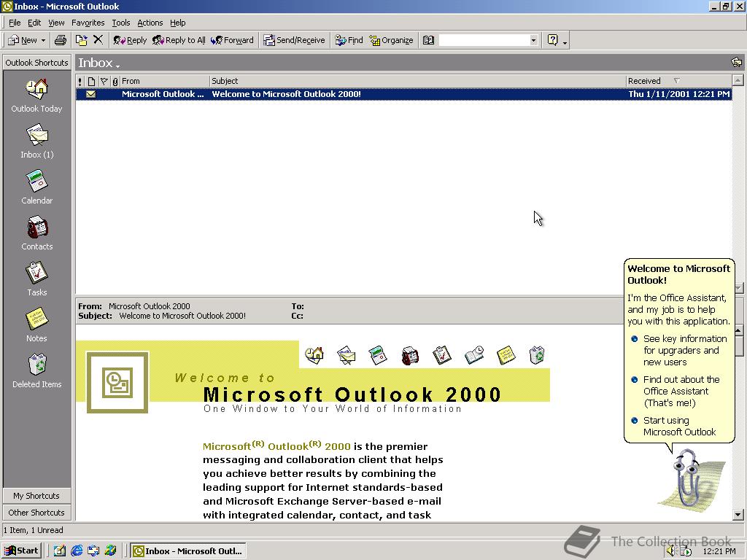The width and height of the screenshot is (747, 560).
Task: Click the New mail button
Action: tap(23, 40)
